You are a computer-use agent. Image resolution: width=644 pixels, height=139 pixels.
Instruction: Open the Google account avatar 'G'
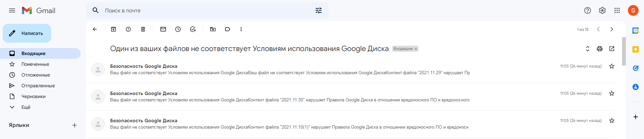click(633, 10)
